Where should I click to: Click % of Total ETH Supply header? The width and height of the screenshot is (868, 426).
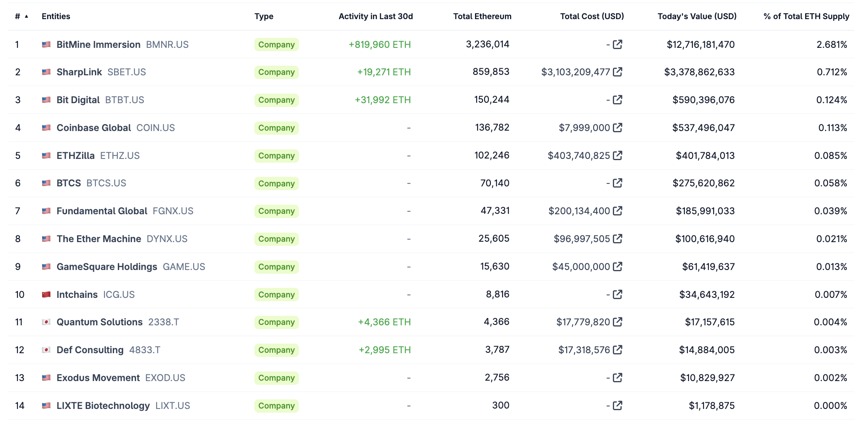pyautogui.click(x=806, y=17)
